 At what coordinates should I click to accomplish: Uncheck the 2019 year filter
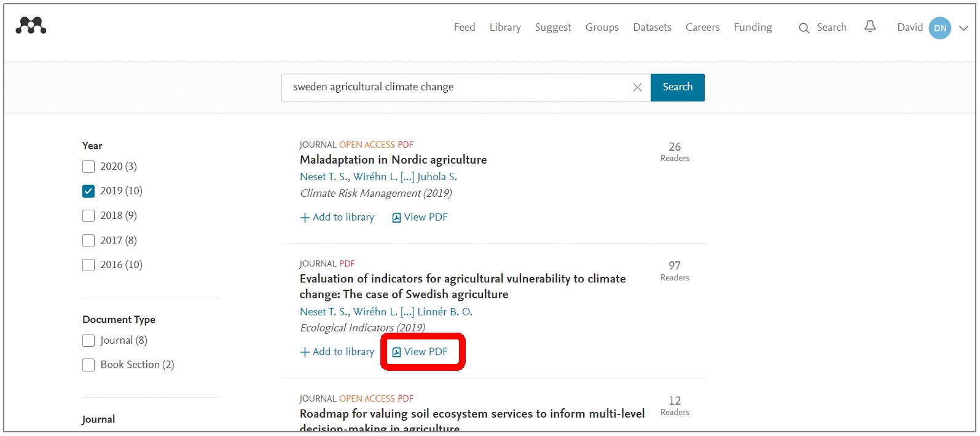tap(88, 191)
